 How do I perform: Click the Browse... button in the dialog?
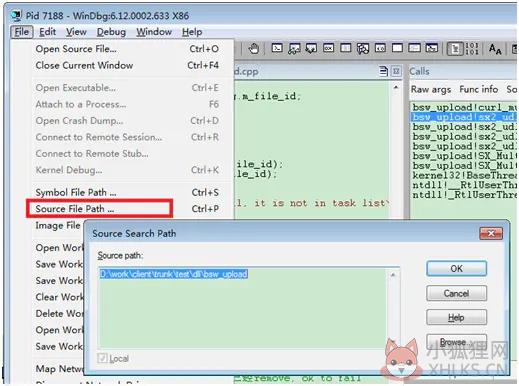(456, 342)
